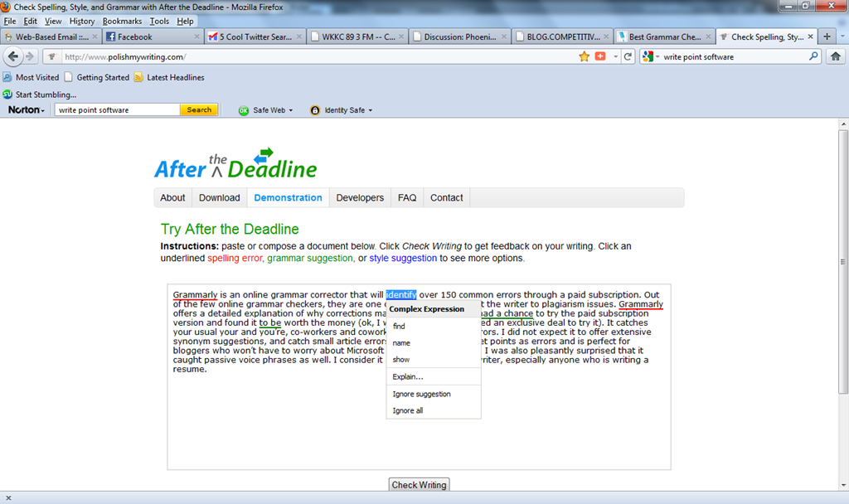
Task: Open the Contact page link
Action: (x=447, y=197)
